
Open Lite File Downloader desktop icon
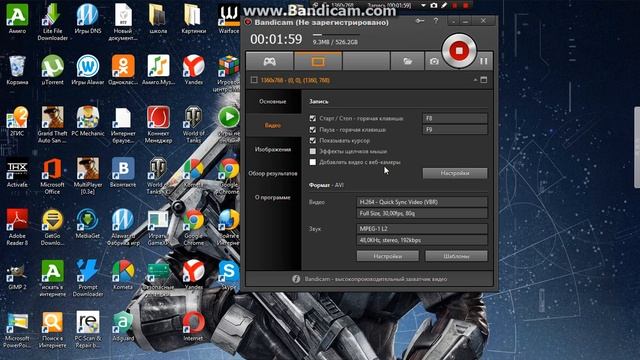pos(52,22)
